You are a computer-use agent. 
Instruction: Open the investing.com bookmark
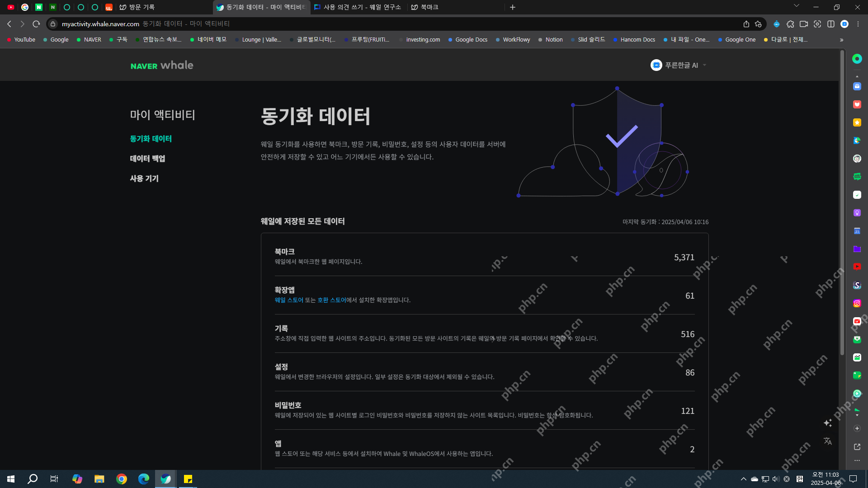[x=419, y=40]
